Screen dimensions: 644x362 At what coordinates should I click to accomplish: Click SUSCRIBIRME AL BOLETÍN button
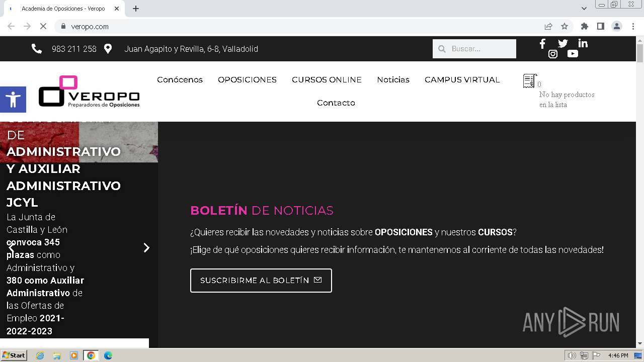[261, 281]
